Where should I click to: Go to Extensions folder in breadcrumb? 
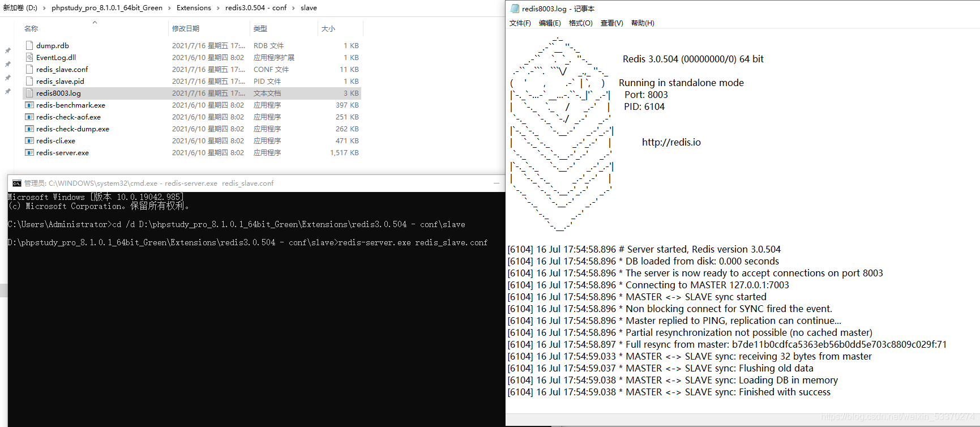pos(194,8)
